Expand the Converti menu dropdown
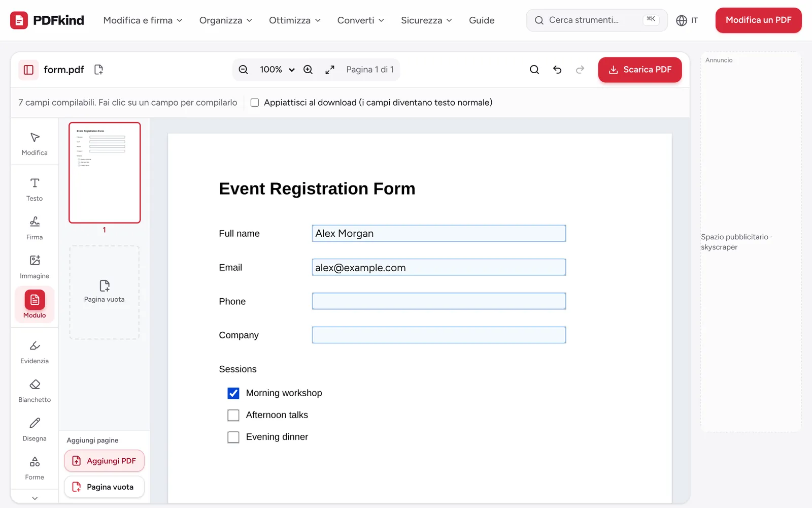This screenshot has width=812, height=508. click(x=361, y=20)
